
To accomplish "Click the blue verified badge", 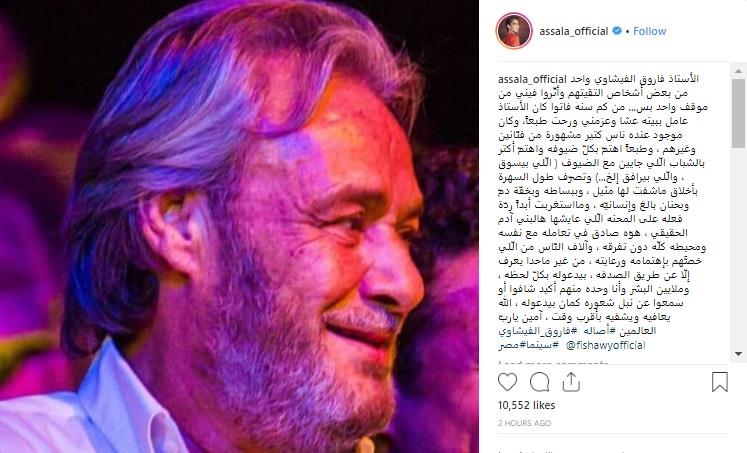I will click(x=617, y=31).
